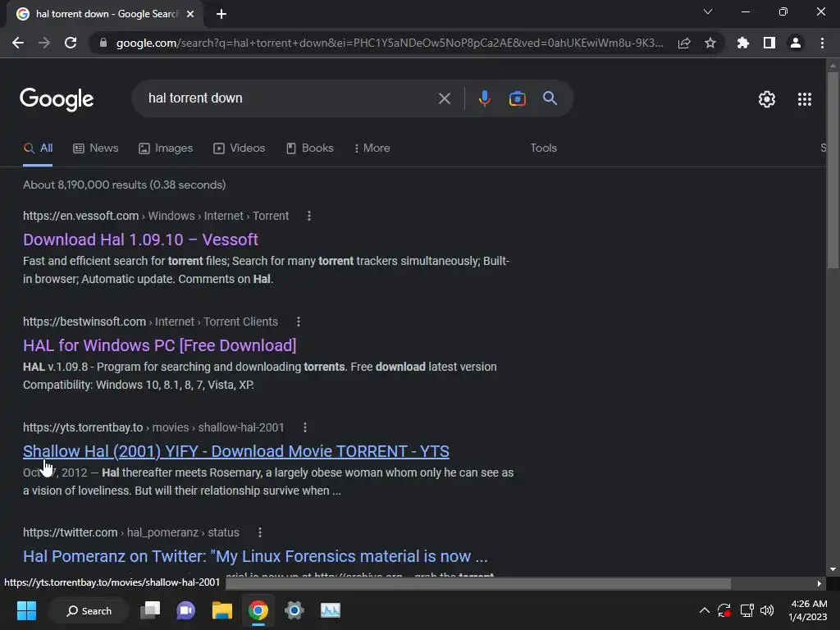This screenshot has width=840, height=630.
Task: Open options for the vessoft.com result
Action: coord(309,216)
